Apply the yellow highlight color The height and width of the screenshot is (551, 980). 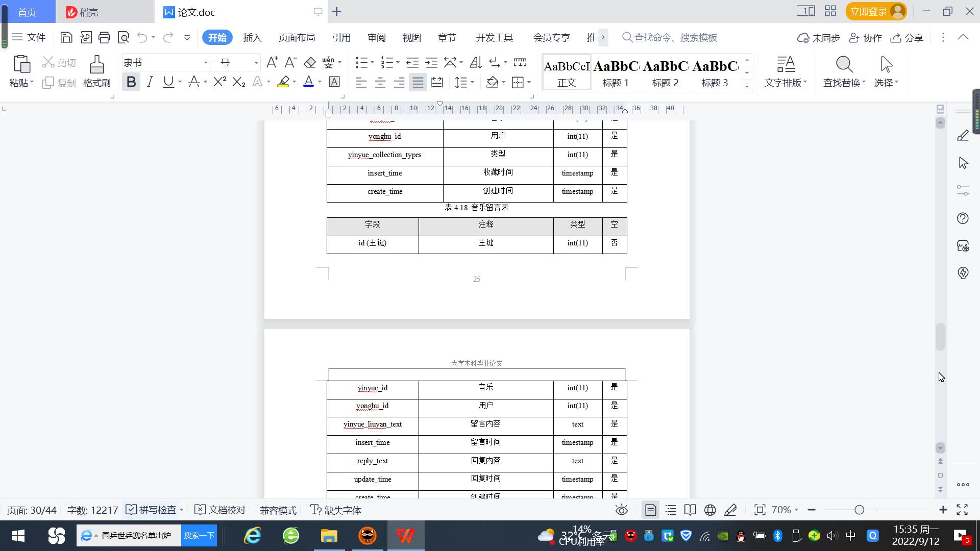[283, 82]
